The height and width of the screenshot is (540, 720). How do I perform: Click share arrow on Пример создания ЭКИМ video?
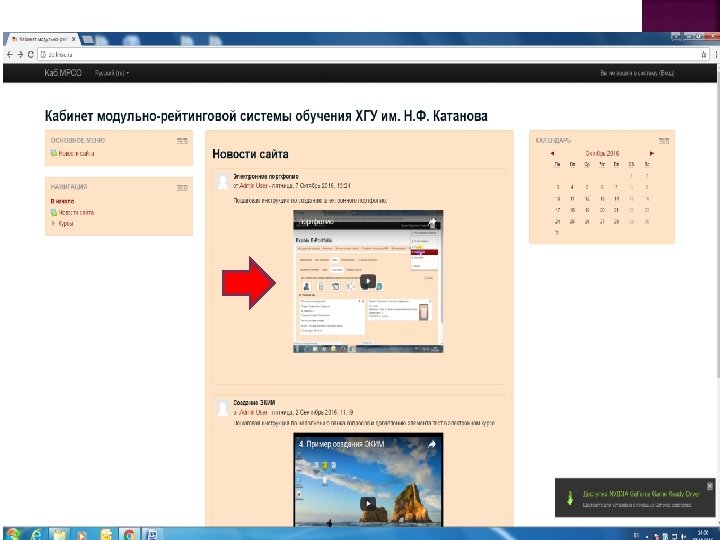432,444
